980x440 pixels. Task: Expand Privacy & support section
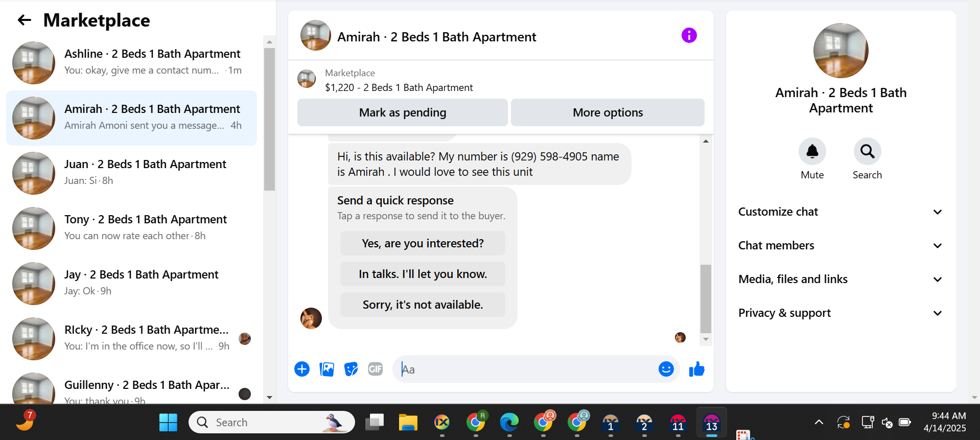(841, 313)
